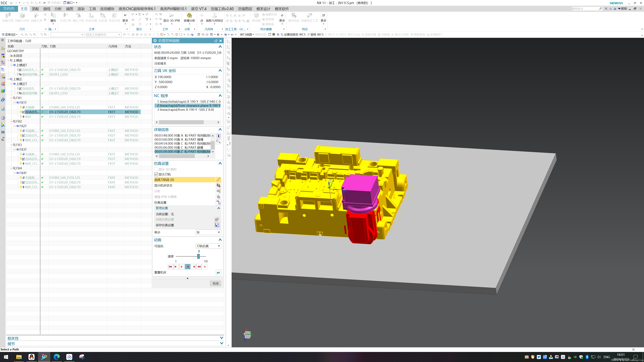The width and height of the screenshot is (644, 362).
Task: Click the Windows Start button
Action: pos(6,357)
